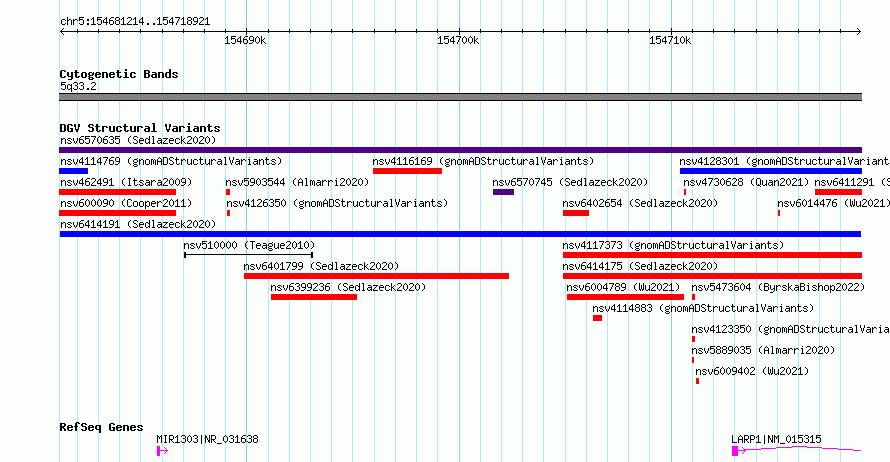Click the gray 5q33.2 cytogenetic band
Viewport: 890px width, 462px height.
(460, 97)
